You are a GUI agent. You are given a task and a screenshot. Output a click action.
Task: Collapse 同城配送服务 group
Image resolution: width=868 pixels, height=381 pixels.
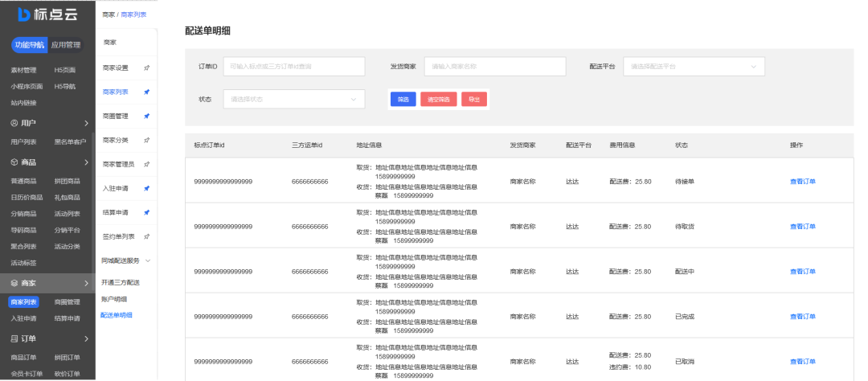point(148,260)
